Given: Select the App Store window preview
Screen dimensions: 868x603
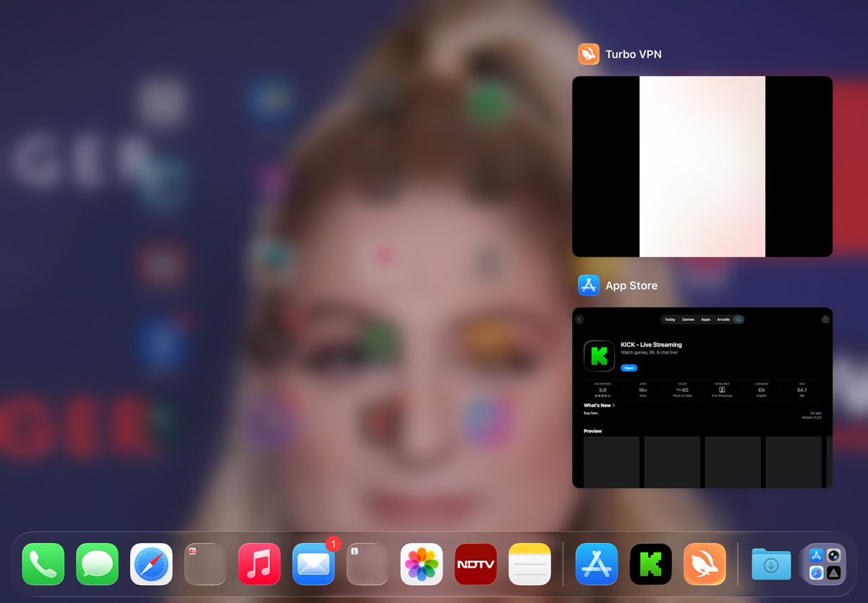Looking at the screenshot, I should point(702,398).
